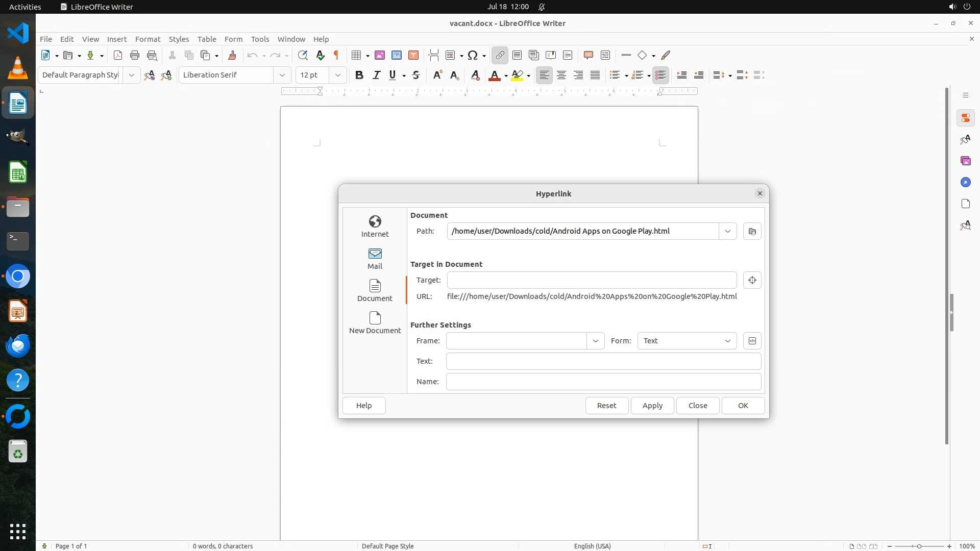980x551 pixels.
Task: Expand the Path dropdown list
Action: click(x=727, y=231)
